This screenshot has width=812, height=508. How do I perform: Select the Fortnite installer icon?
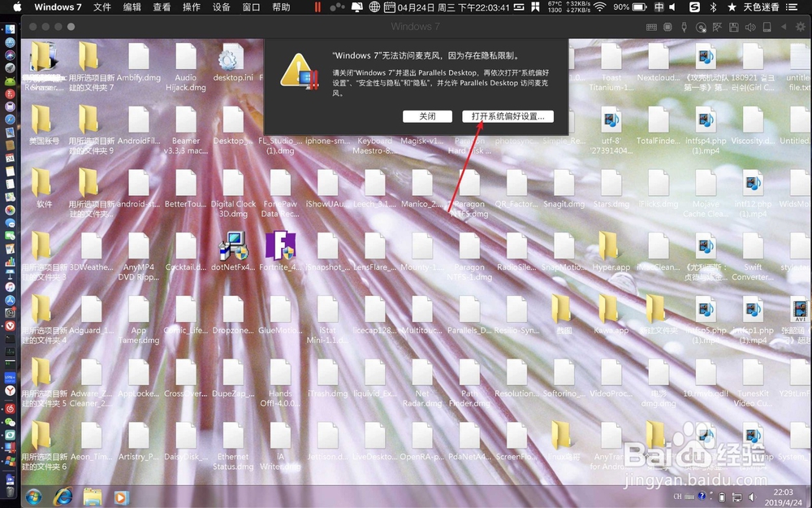[281, 250]
